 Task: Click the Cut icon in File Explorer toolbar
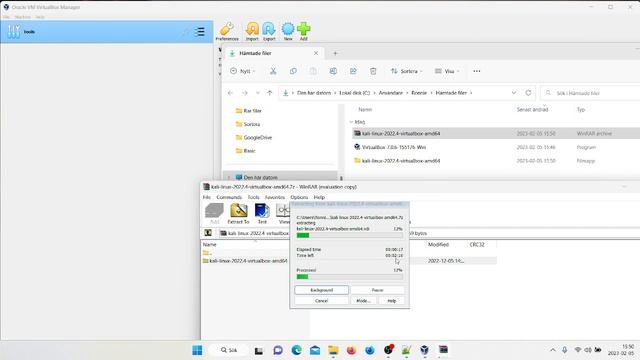273,71
